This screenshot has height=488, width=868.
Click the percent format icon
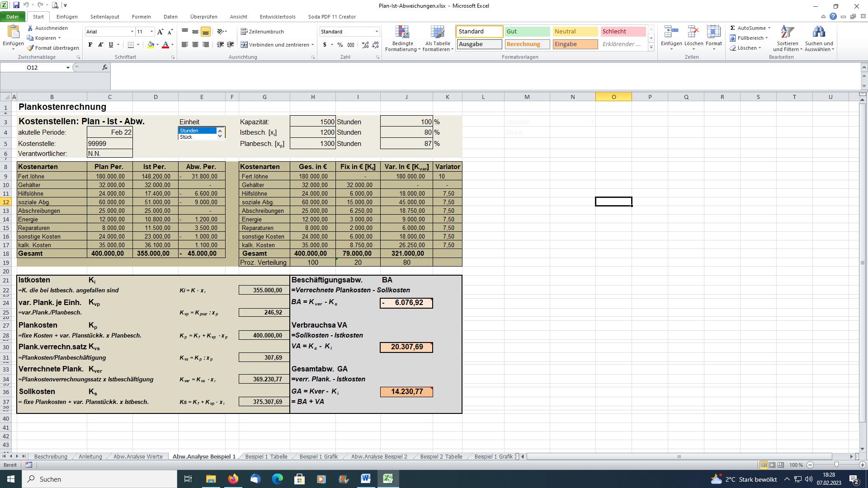point(340,45)
